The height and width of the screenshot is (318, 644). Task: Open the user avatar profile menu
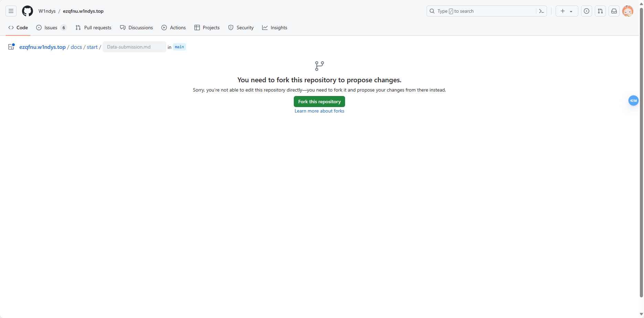628,11
